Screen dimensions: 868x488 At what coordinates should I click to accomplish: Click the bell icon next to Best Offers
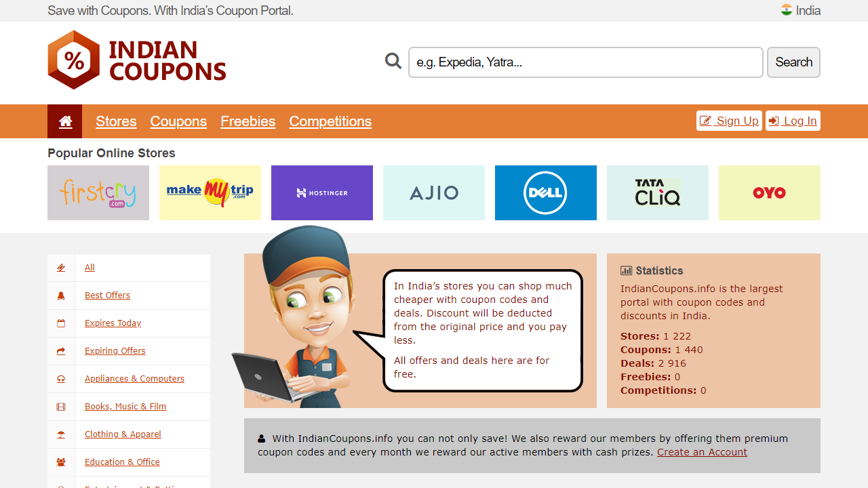61,296
